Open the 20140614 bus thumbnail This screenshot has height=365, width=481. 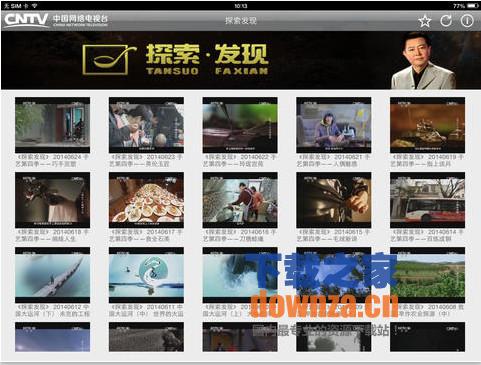[428, 200]
